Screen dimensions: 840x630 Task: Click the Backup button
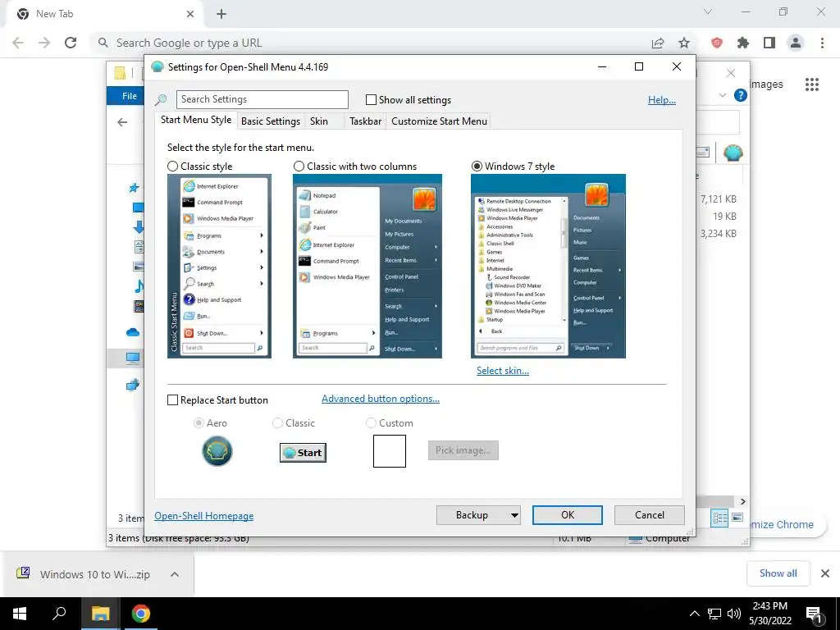click(x=472, y=515)
